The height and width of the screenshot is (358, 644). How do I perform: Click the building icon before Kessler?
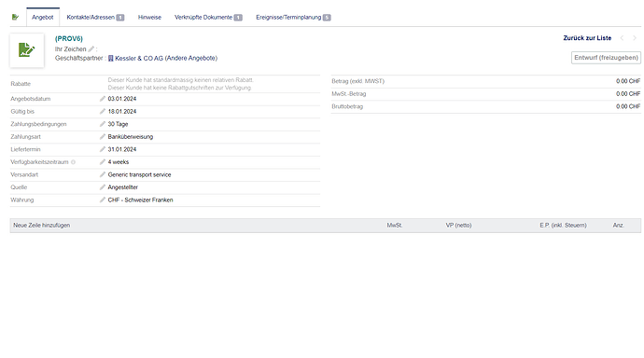[x=110, y=58]
